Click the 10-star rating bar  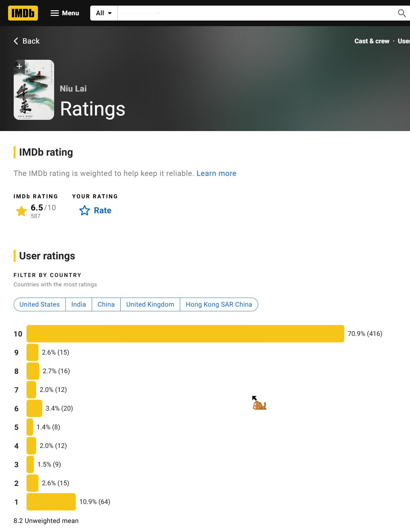[x=185, y=334]
